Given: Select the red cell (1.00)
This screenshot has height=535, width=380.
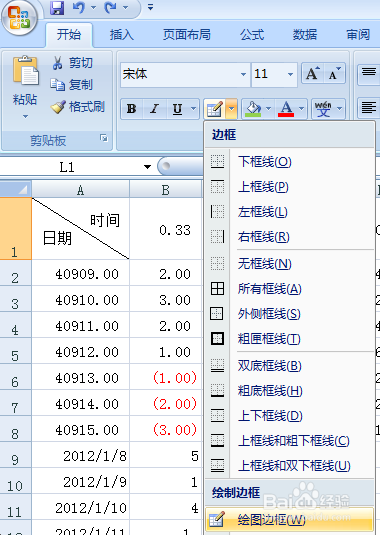Looking at the screenshot, I should [x=166, y=377].
